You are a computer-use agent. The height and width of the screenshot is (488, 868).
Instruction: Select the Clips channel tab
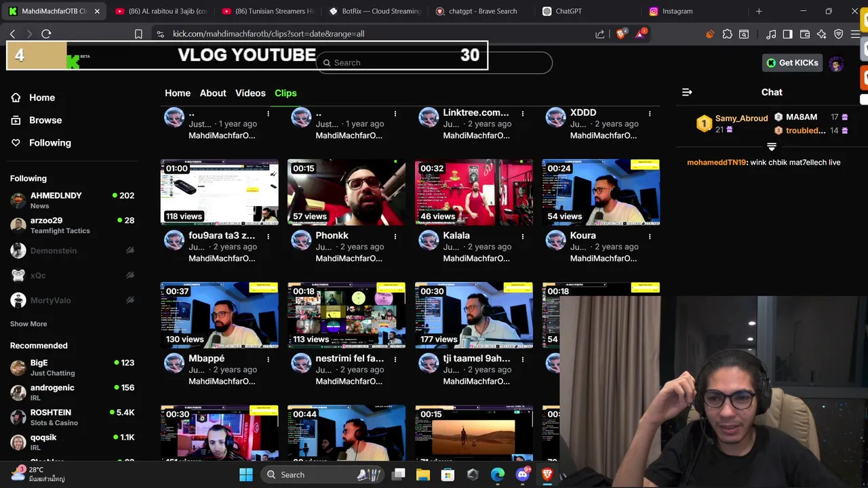coord(285,93)
